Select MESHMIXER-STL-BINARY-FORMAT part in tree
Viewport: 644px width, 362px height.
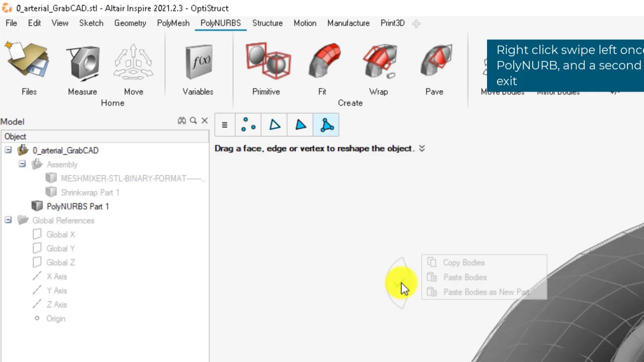coord(133,178)
